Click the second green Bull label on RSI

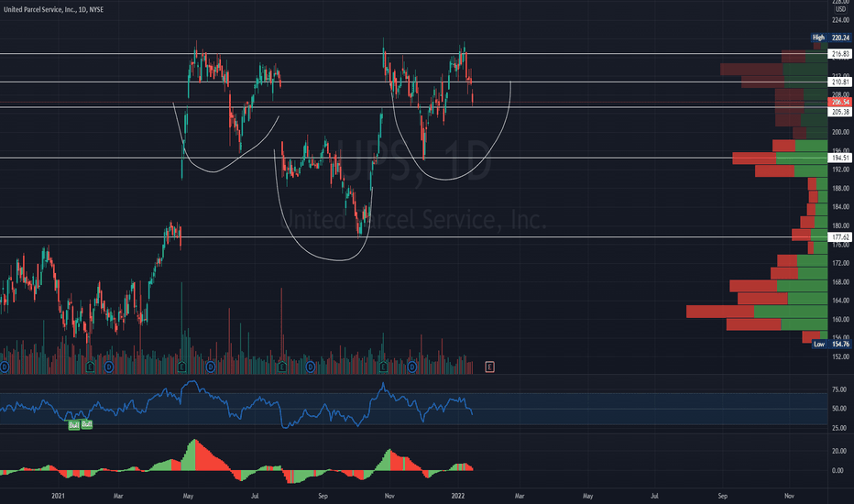pos(87,424)
